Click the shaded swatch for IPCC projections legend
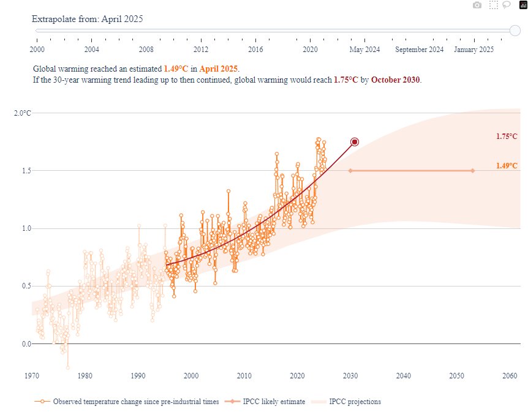 (x=320, y=402)
